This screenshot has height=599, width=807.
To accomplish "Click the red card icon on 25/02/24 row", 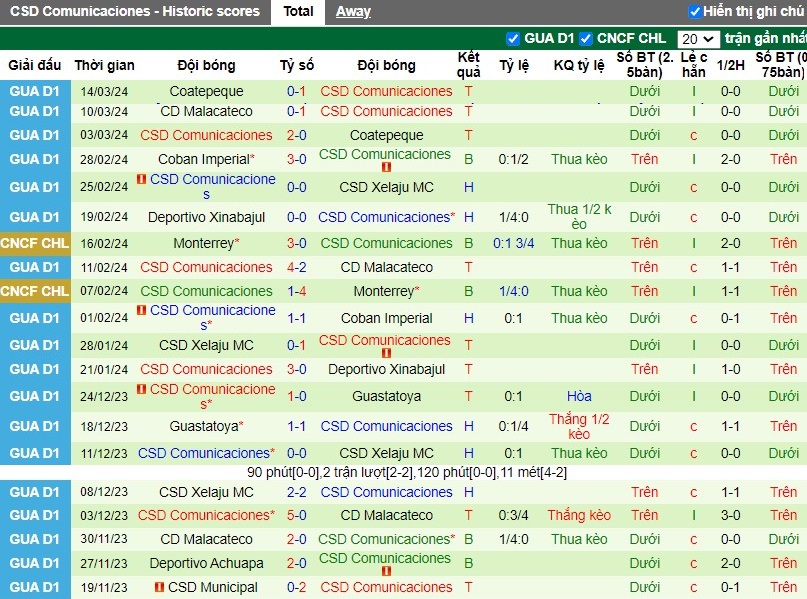I will click(x=142, y=179).
